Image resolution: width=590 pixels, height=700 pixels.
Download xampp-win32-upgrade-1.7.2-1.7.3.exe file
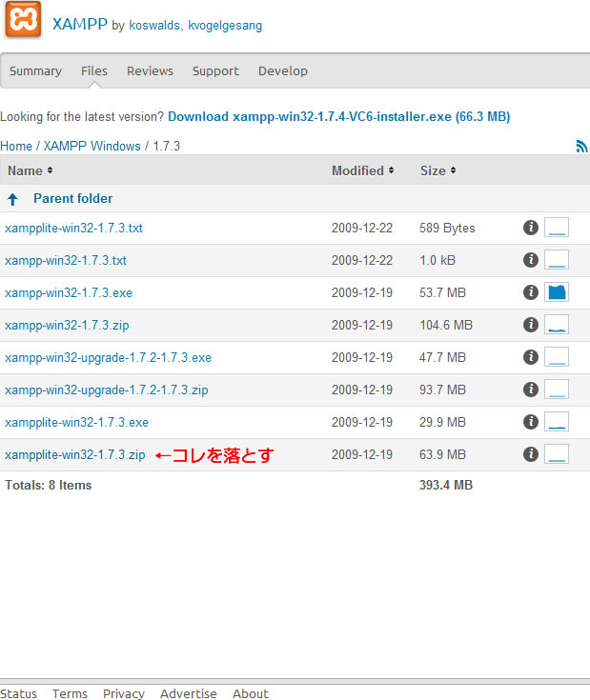point(108,357)
